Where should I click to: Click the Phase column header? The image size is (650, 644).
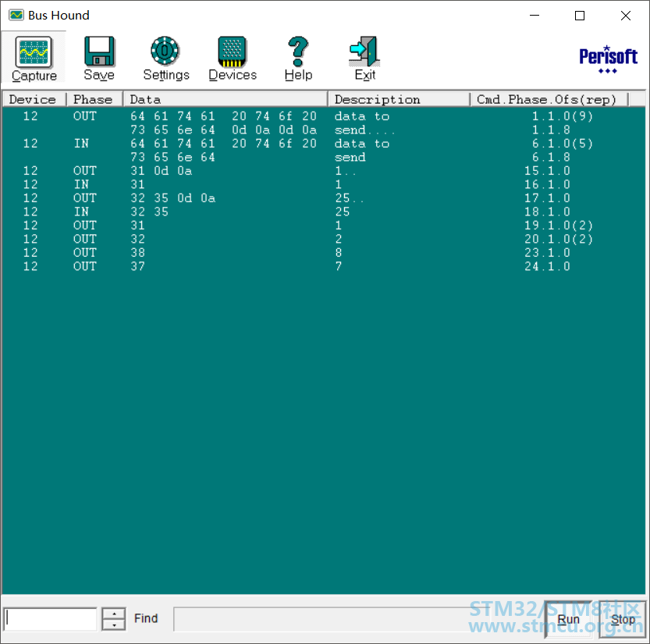click(x=94, y=99)
